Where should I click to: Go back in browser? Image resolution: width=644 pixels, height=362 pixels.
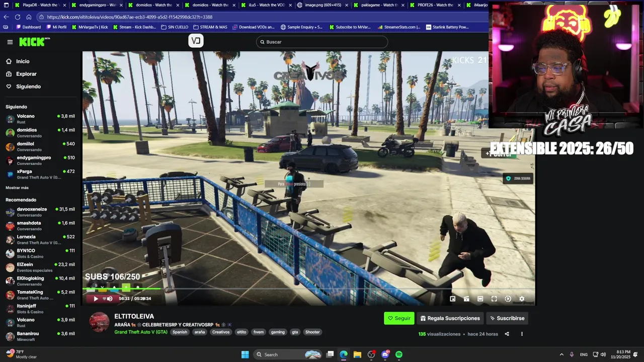pos(6,17)
